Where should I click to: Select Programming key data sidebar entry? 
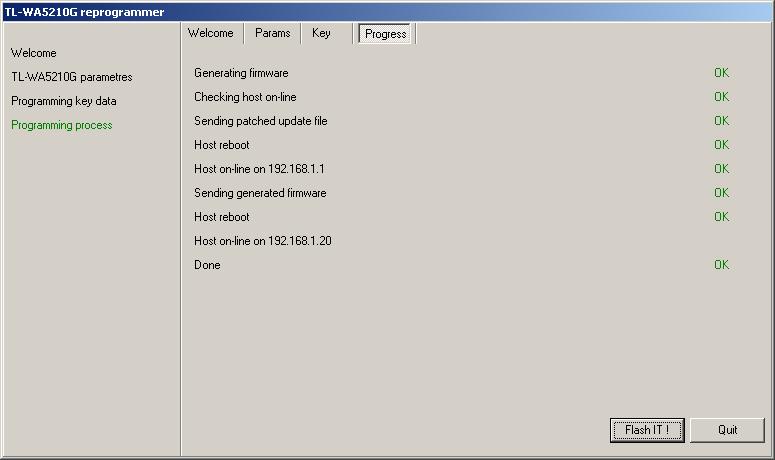(x=64, y=101)
